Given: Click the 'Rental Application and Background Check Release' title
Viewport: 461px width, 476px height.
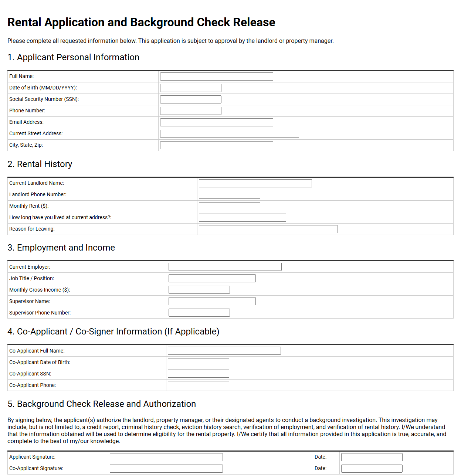Looking at the screenshot, I should (141, 22).
